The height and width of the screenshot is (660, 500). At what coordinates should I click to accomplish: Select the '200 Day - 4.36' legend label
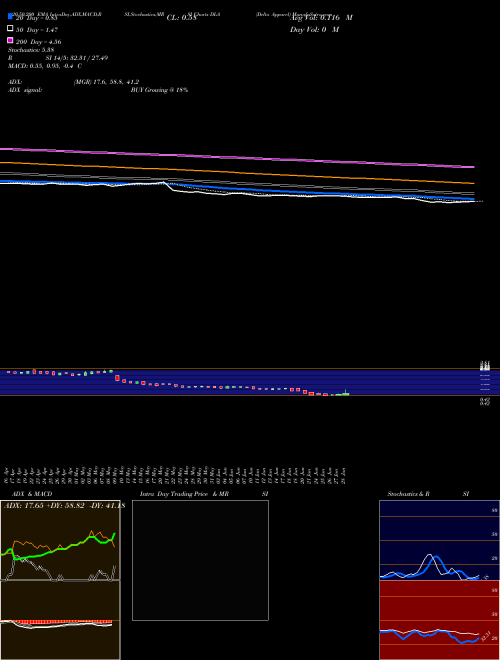tap(39, 42)
